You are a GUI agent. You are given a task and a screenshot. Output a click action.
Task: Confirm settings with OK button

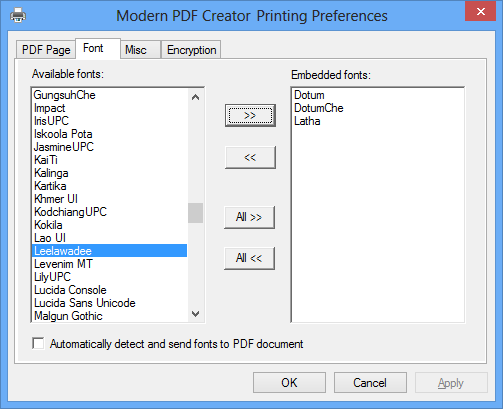(x=289, y=383)
